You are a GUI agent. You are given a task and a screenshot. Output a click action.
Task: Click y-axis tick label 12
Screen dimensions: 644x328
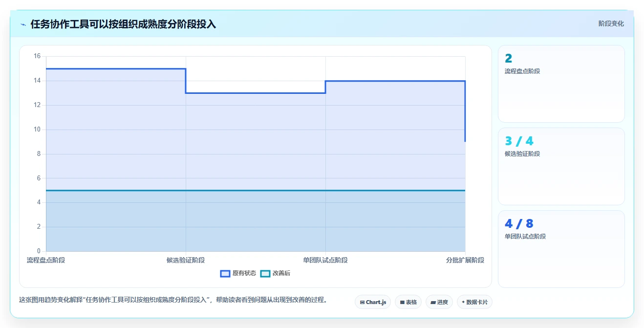pyautogui.click(x=37, y=105)
